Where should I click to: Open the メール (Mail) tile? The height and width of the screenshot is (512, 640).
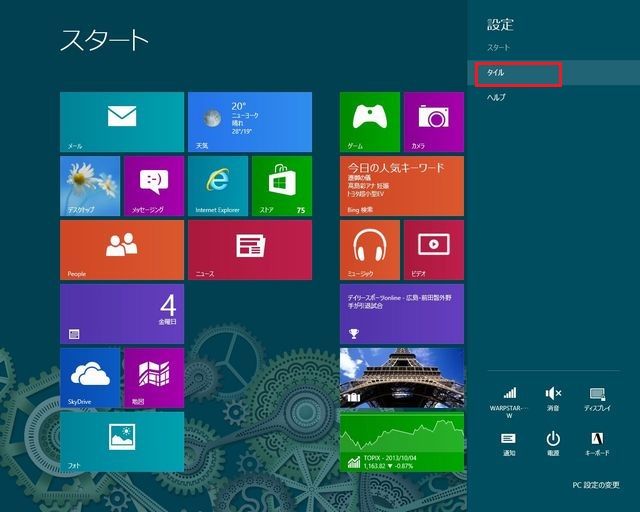pyautogui.click(x=122, y=122)
